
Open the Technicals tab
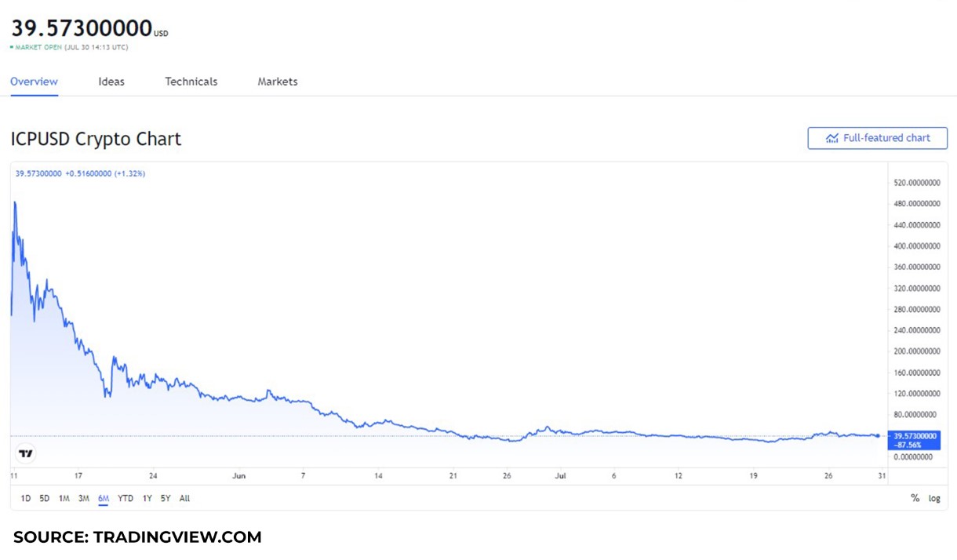(191, 82)
